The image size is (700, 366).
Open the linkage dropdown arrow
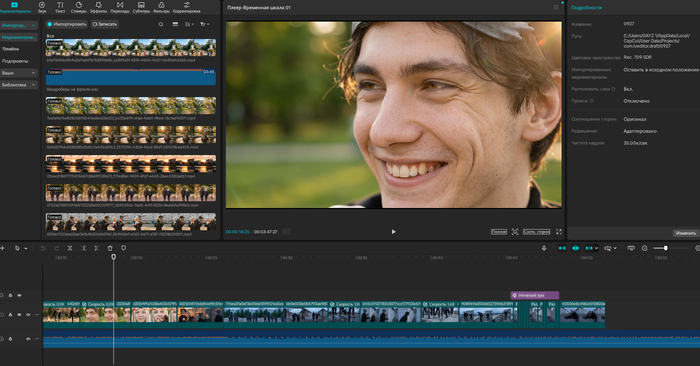(596, 248)
